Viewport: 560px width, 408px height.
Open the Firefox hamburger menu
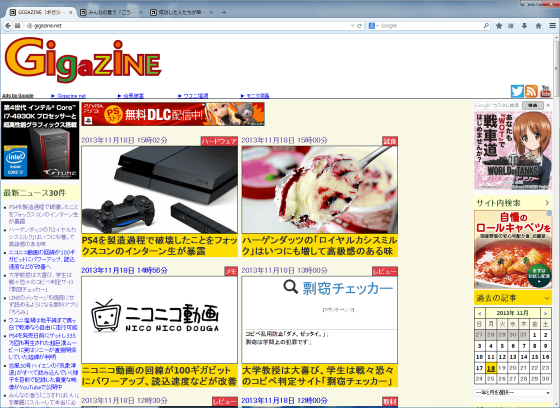click(552, 26)
